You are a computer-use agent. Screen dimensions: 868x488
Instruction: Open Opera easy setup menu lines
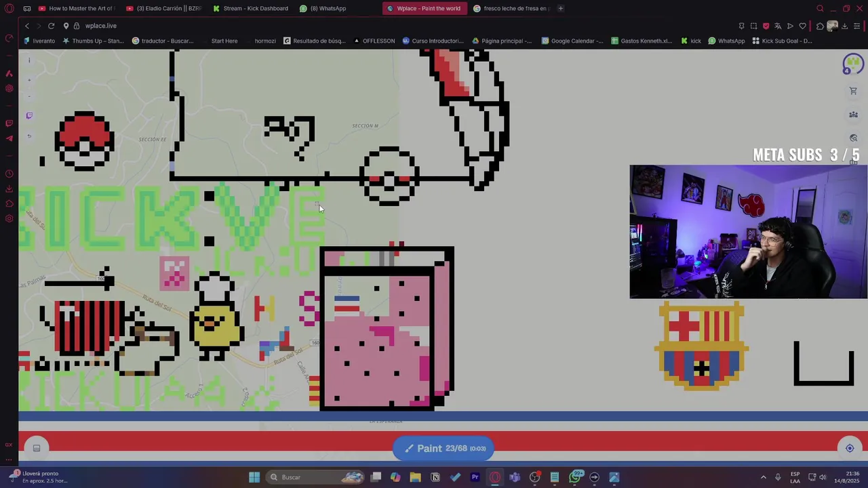tap(856, 26)
